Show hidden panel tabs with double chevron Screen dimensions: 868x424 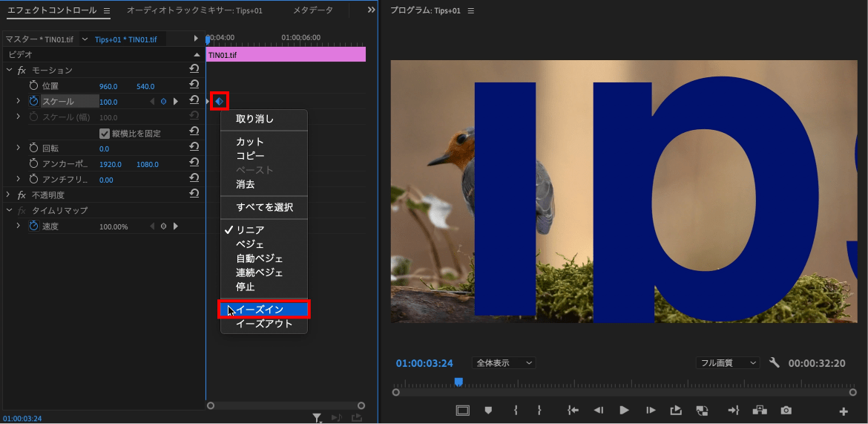click(372, 10)
